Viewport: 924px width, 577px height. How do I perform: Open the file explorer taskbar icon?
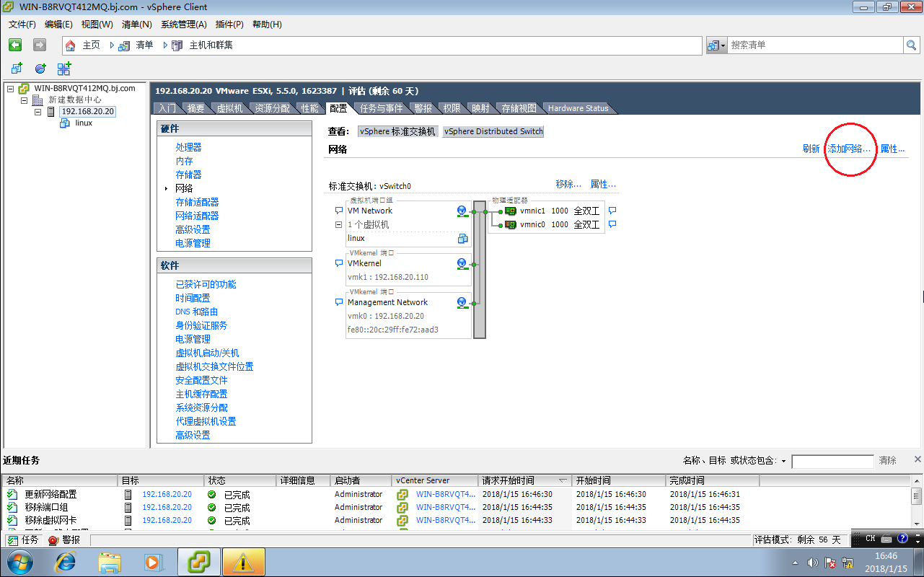(110, 562)
